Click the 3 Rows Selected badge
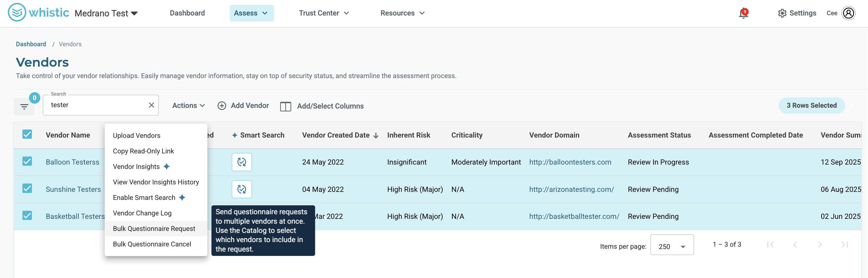This screenshot has width=868, height=278. pos(811,105)
